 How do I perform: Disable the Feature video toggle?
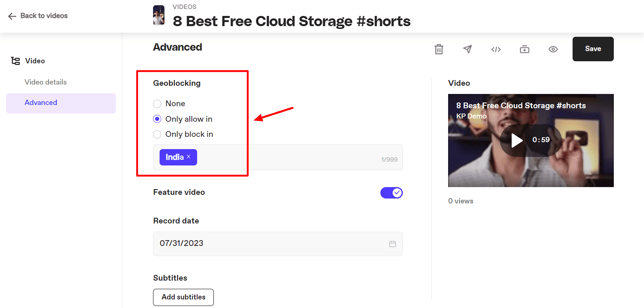391,193
